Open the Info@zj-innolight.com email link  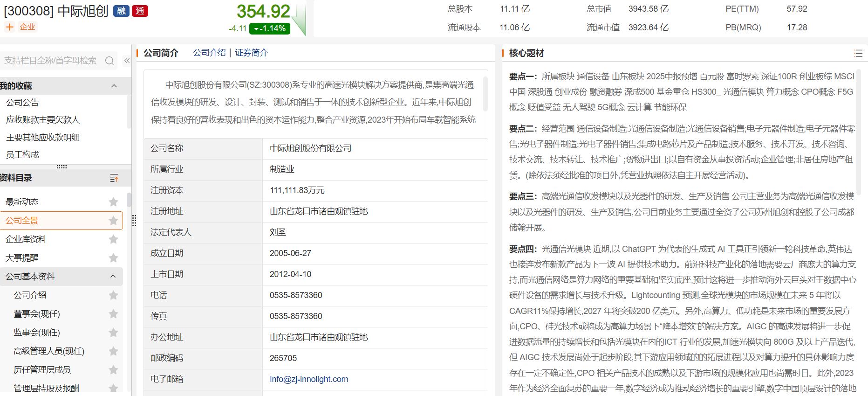[308, 379]
